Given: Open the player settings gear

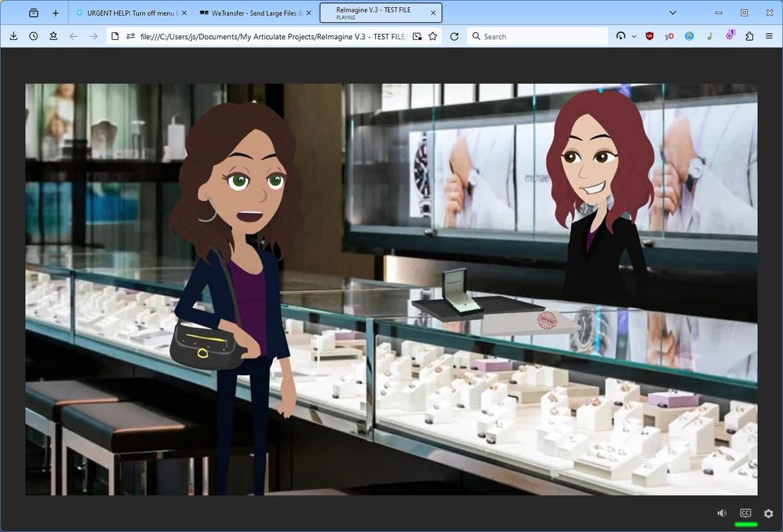Looking at the screenshot, I should tap(768, 513).
